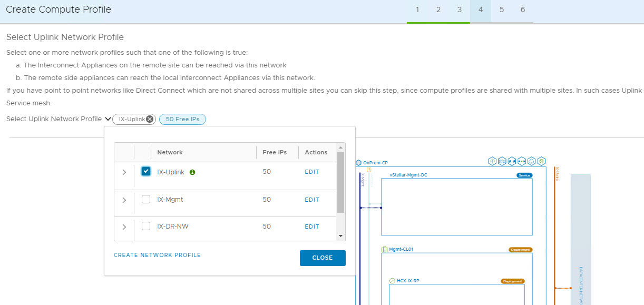Click the last hexagon service icon above OnPrem-CP diagram

[541, 161]
